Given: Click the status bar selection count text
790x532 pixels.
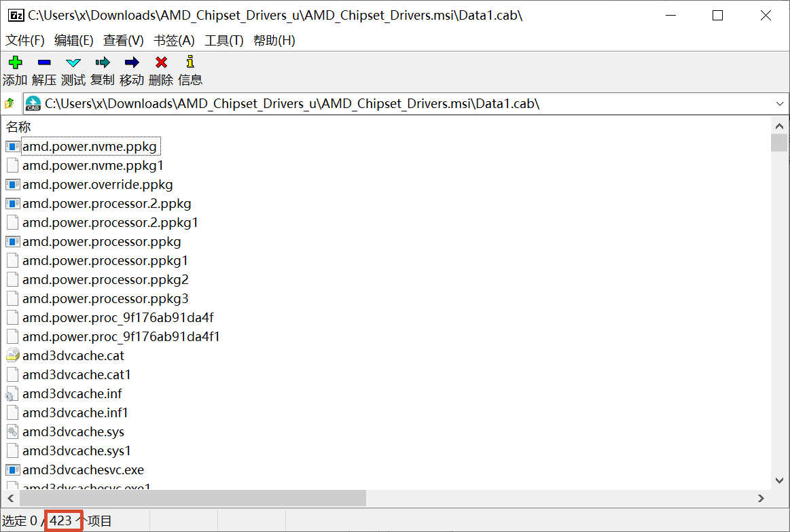Looking at the screenshot, I should tap(57, 521).
